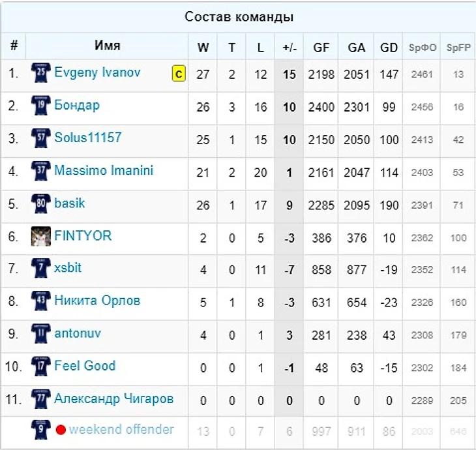The image size is (476, 450).
Task: Click the Имя column header
Action: coord(107,46)
